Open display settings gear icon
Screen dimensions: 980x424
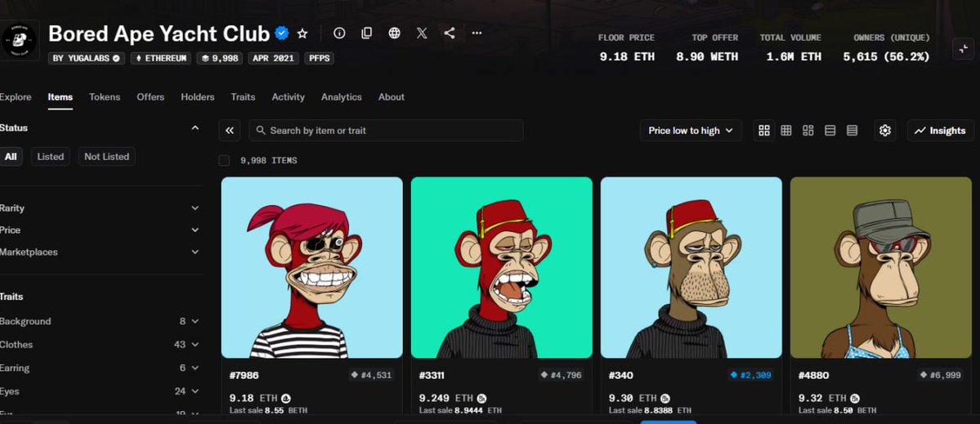point(885,131)
